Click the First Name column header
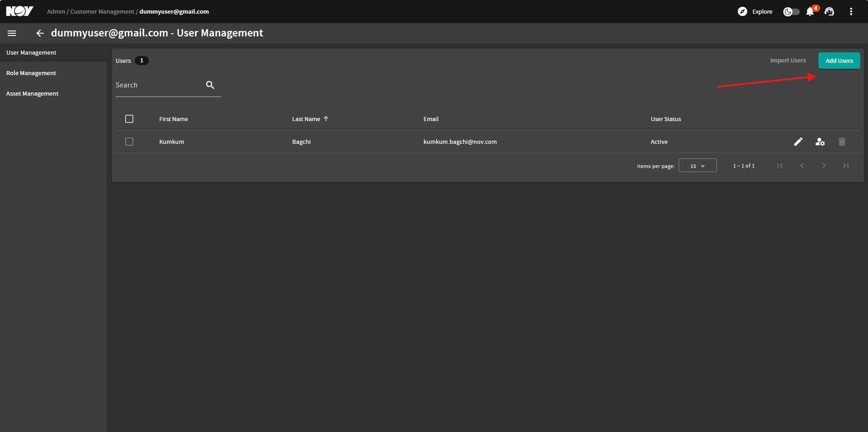868x432 pixels. (173, 119)
